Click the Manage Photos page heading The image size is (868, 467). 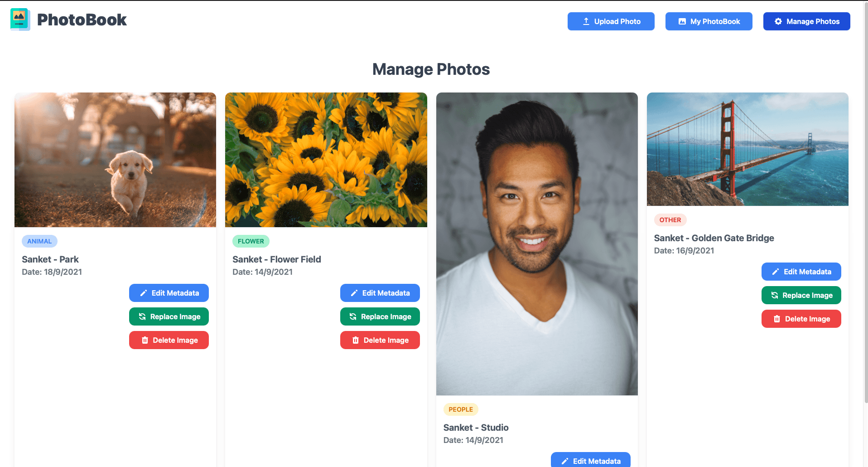coord(431,69)
